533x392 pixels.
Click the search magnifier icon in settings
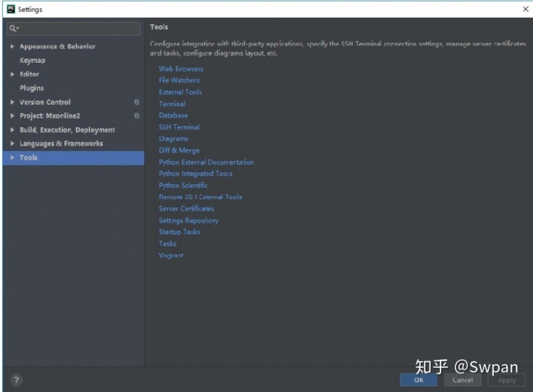(13, 29)
